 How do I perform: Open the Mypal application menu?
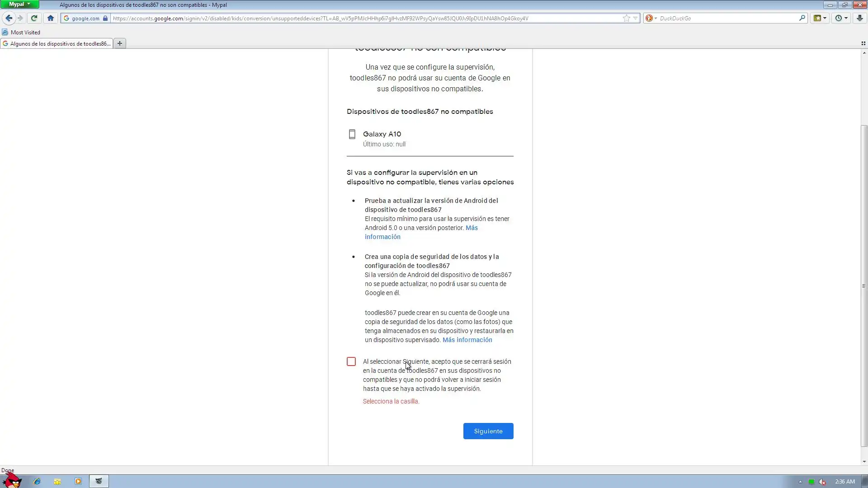pos(19,4)
